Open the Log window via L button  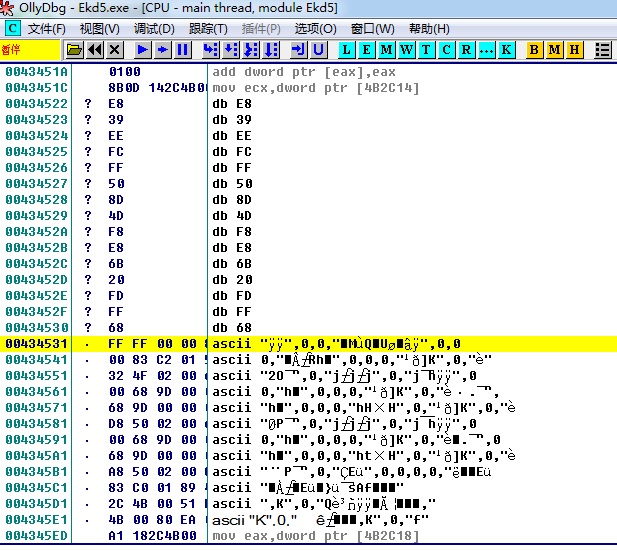tap(347, 49)
